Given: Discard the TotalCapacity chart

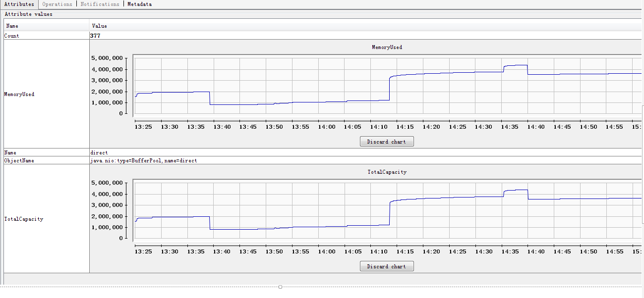Looking at the screenshot, I should [387, 266].
